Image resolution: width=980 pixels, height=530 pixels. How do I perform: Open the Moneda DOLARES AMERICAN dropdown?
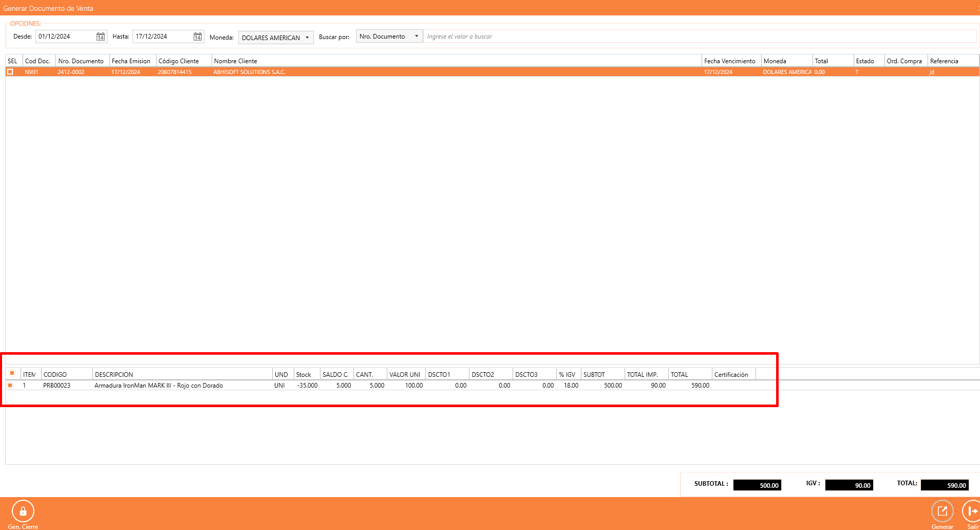tap(276, 38)
